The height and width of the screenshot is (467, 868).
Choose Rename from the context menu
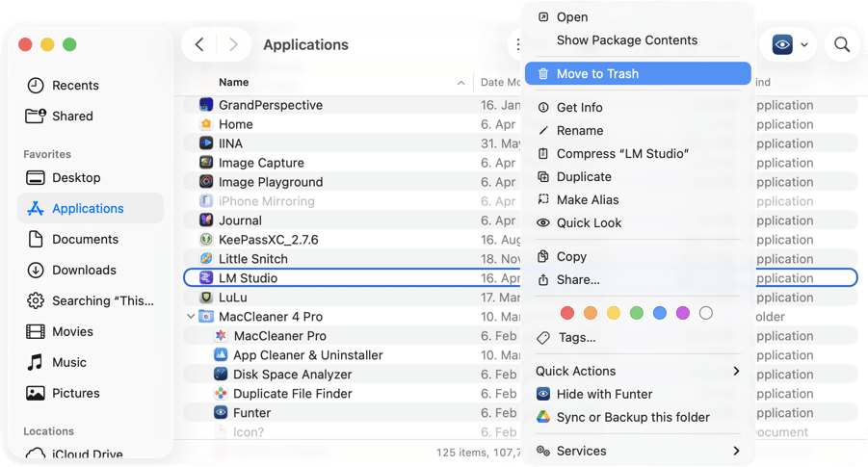click(x=638, y=131)
